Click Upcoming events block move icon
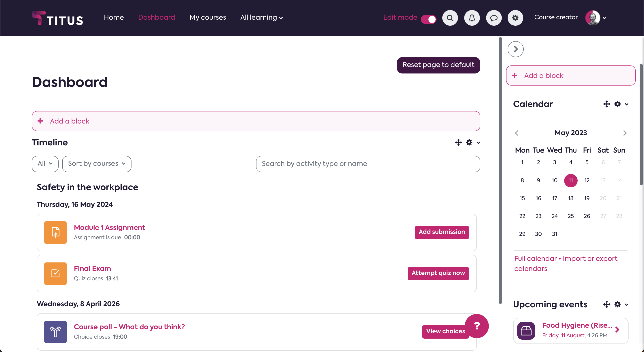 (606, 304)
